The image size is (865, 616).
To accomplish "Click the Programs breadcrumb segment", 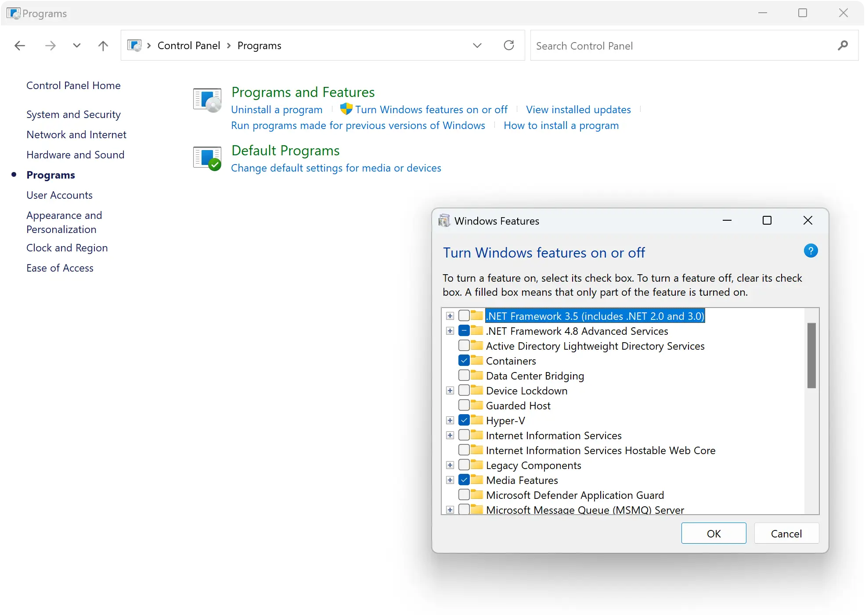I will point(259,46).
